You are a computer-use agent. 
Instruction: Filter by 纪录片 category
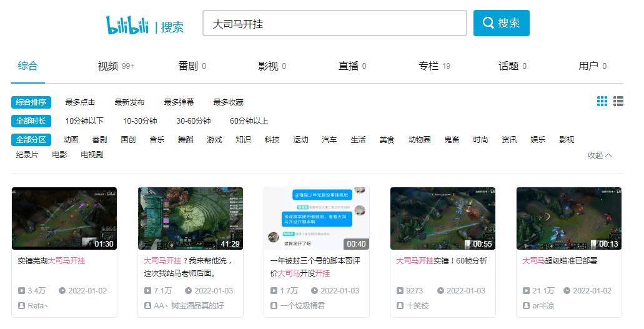coord(27,155)
